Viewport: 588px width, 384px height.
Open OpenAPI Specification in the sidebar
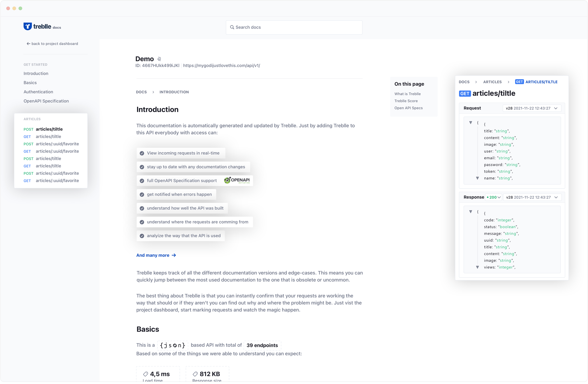coord(46,101)
